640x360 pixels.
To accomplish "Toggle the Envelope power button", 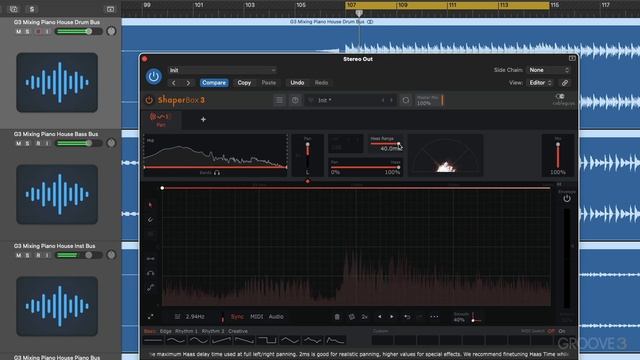I will click(567, 199).
